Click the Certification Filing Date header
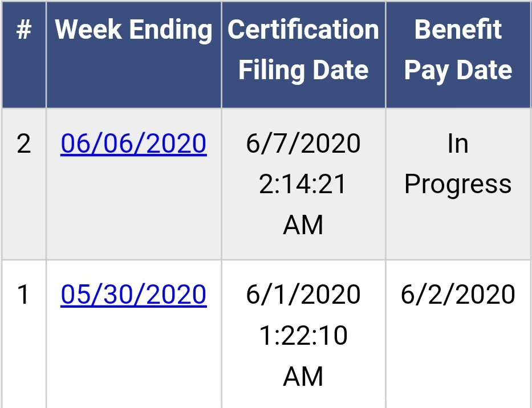Image resolution: width=532 pixels, height=408 pixels. pyautogui.click(x=303, y=50)
